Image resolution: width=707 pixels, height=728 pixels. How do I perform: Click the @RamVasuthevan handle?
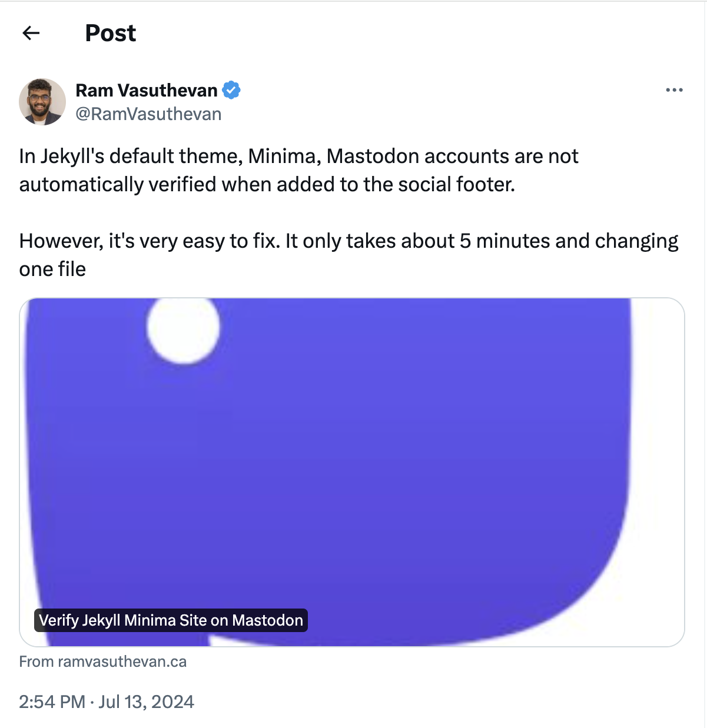click(x=148, y=114)
